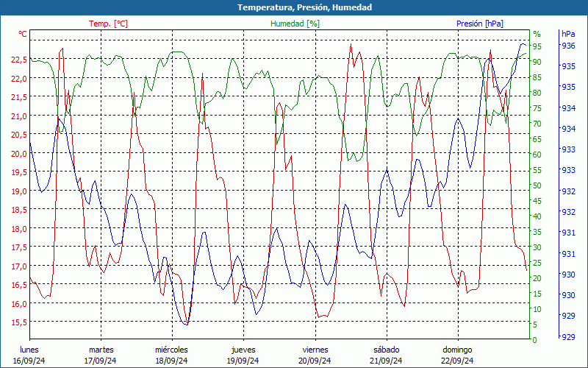
Task: Click 35 on the humidity scale
Action: (537, 232)
